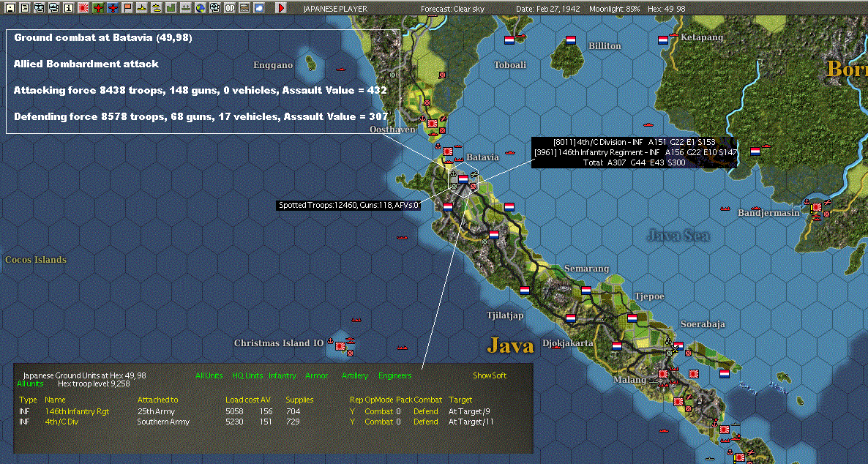Click the Type column header

(28, 399)
